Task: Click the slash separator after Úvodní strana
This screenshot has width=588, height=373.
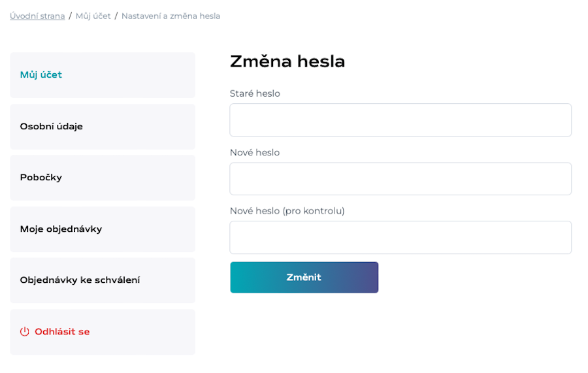Action: [70, 16]
